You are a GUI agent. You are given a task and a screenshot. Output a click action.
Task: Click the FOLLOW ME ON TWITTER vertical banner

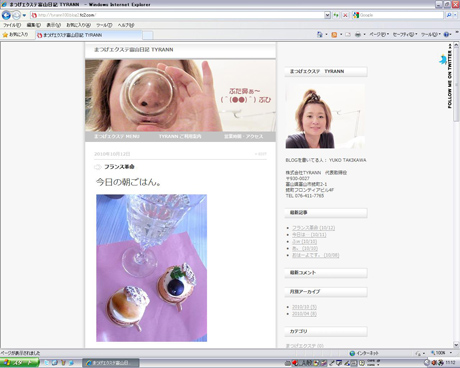[x=450, y=76]
